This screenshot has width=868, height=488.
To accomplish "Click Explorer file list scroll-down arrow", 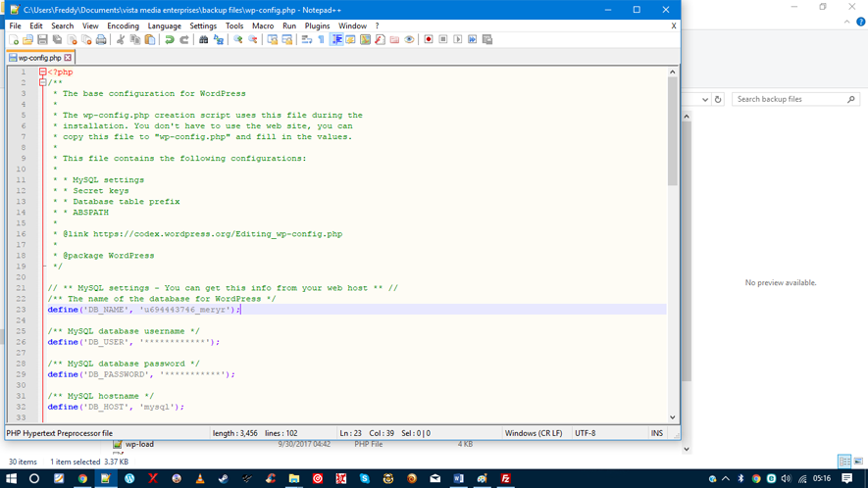I will point(687,449).
